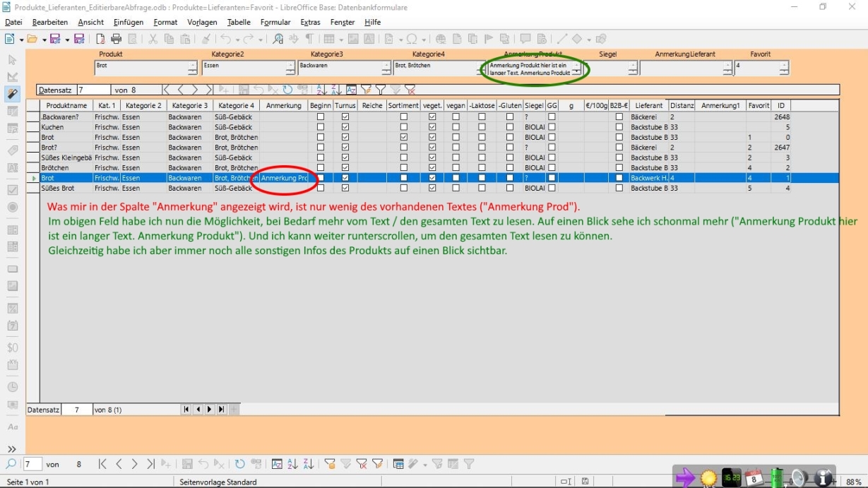Click the Find & Replace toolbar icon
Screen dimensions: 868x488
point(278,40)
